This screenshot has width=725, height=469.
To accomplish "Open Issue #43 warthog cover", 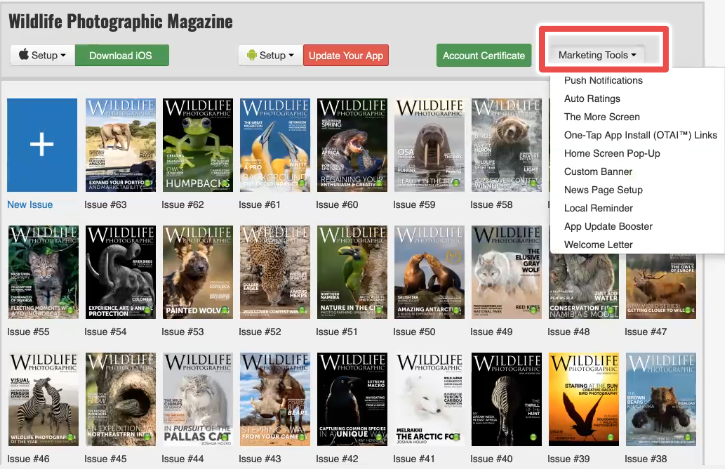I will pos(275,399).
